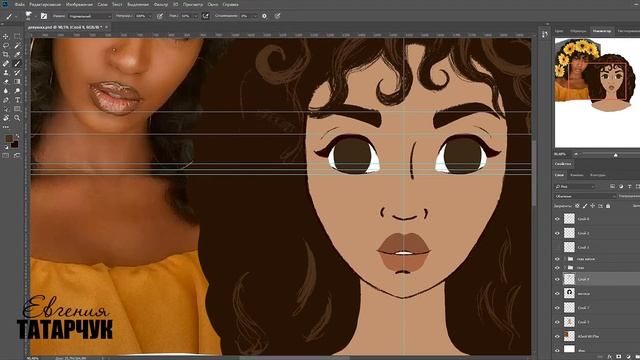Select the Rectangle shape tool

(x=17, y=109)
